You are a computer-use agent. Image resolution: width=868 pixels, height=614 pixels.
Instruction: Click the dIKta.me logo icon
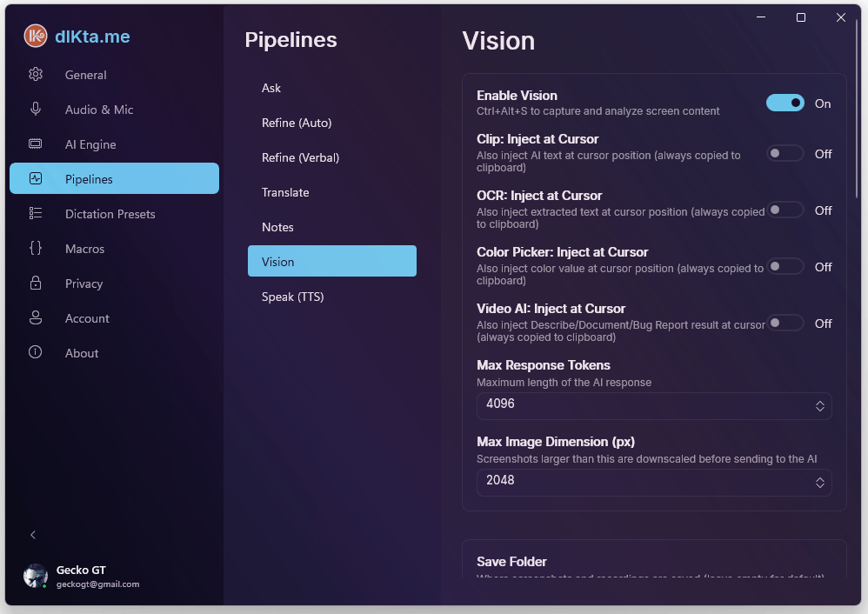pyautogui.click(x=36, y=36)
